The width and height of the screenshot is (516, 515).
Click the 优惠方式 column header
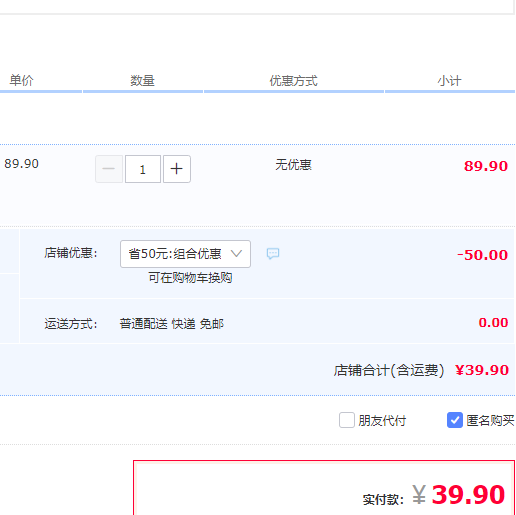pyautogui.click(x=294, y=81)
